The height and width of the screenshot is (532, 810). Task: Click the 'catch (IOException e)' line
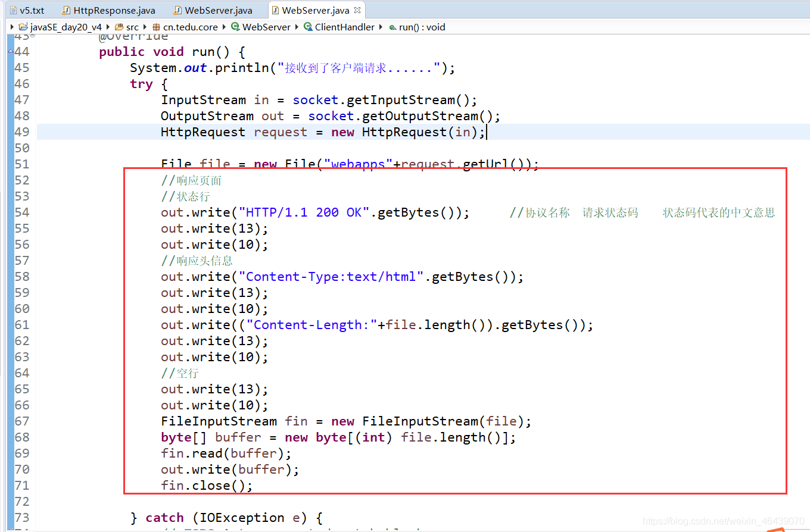[x=226, y=518]
